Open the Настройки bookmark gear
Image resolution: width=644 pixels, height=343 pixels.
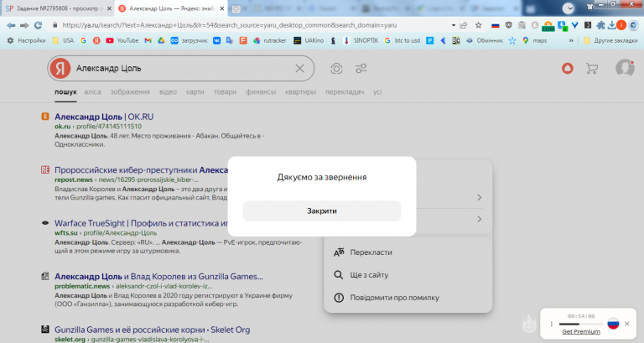(x=26, y=40)
